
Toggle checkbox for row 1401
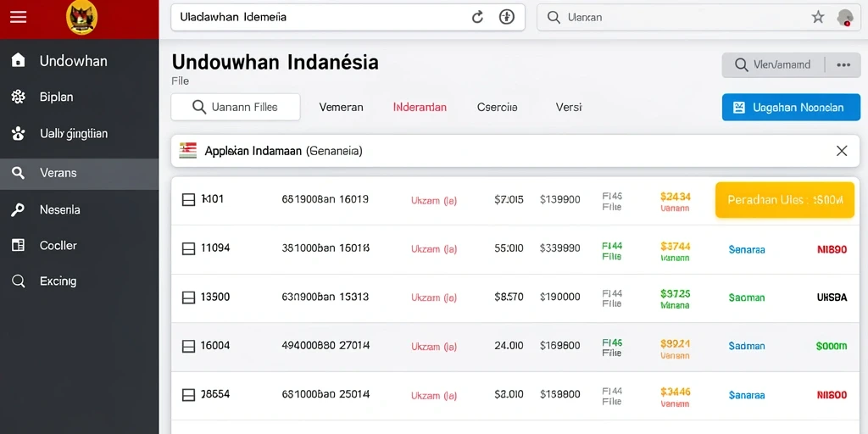click(188, 200)
